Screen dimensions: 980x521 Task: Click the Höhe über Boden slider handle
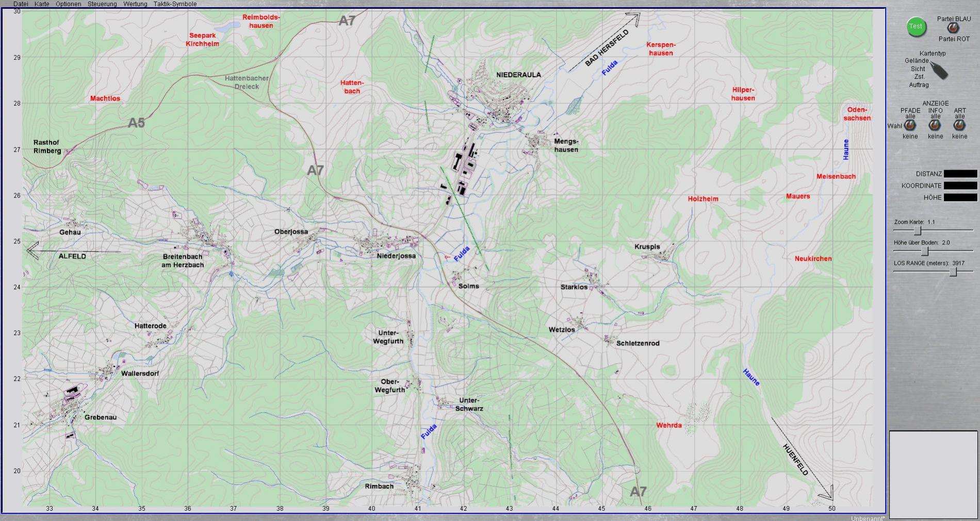pyautogui.click(x=925, y=251)
